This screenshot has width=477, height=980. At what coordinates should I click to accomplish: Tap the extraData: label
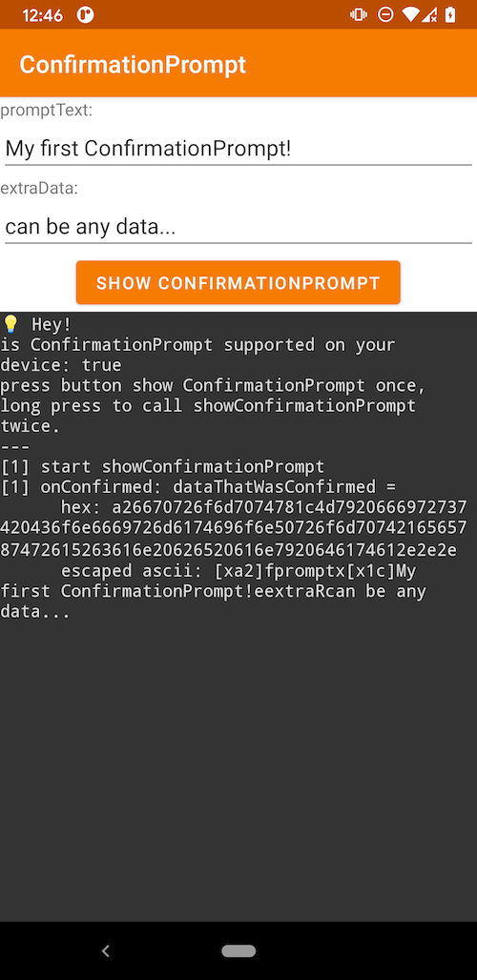pyautogui.click(x=39, y=188)
